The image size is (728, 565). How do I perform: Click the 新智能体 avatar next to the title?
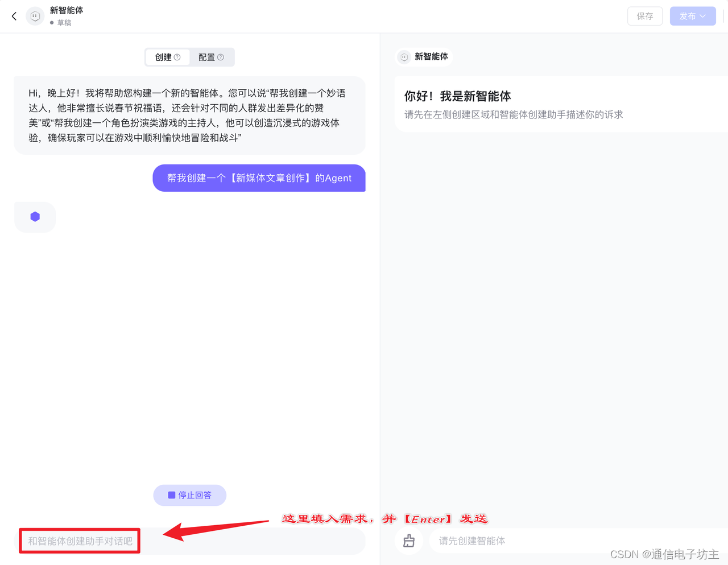[35, 16]
